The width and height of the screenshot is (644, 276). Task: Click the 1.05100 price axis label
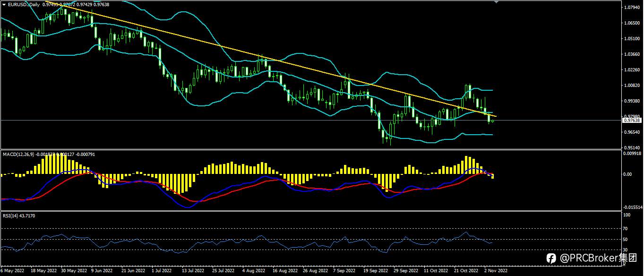632,39
